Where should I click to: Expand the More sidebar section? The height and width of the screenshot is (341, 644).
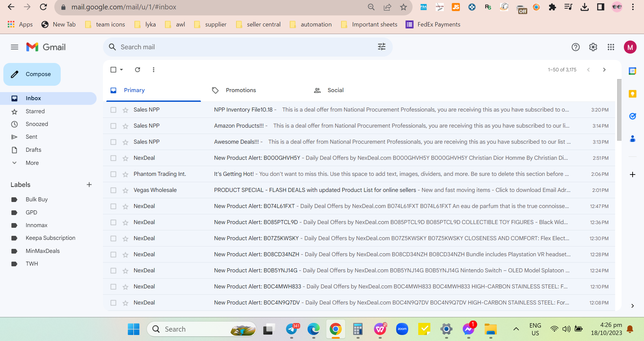32,163
